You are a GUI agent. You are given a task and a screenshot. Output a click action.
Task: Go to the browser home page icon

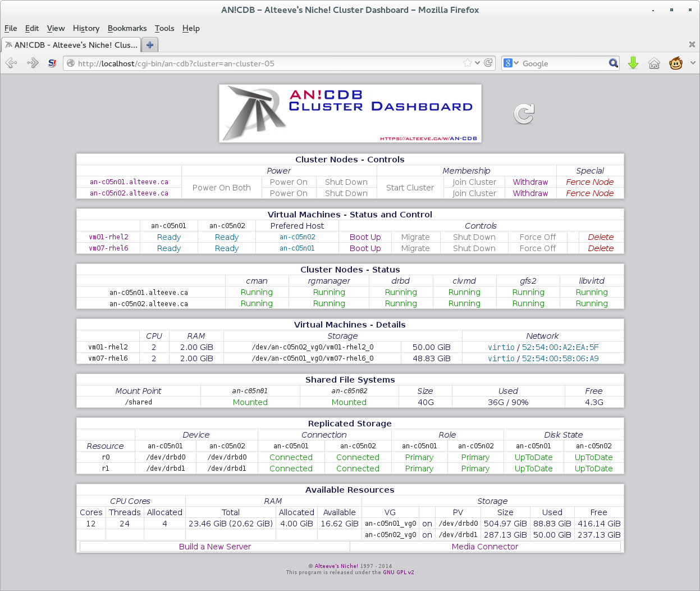click(x=654, y=63)
